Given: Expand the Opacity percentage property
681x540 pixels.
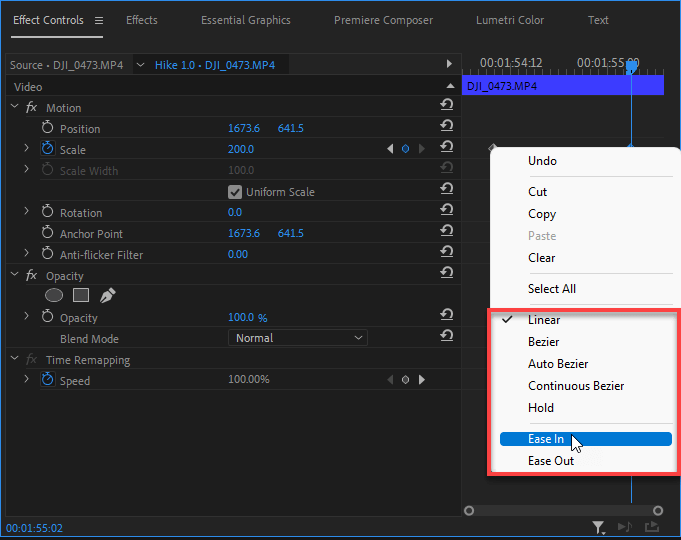Looking at the screenshot, I should [26, 316].
